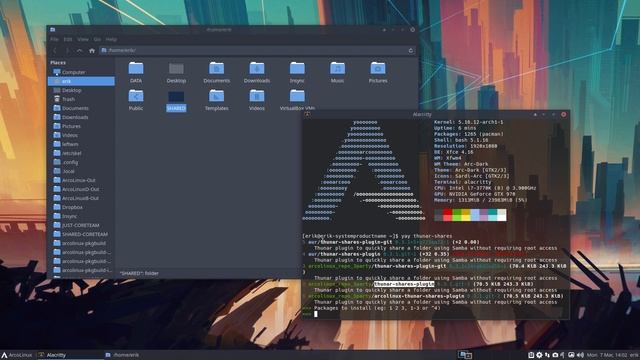Screen dimensions: 640x360
Task: Open the DATA folder in Thunar
Action: point(136,72)
